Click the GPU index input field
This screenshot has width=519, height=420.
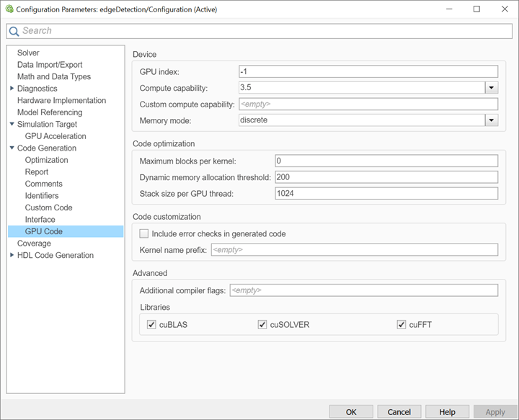pos(368,71)
